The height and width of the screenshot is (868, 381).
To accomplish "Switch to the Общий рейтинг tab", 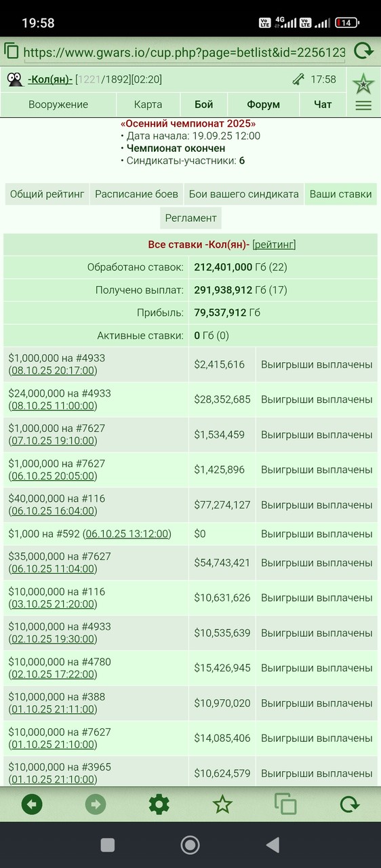I will point(47,194).
